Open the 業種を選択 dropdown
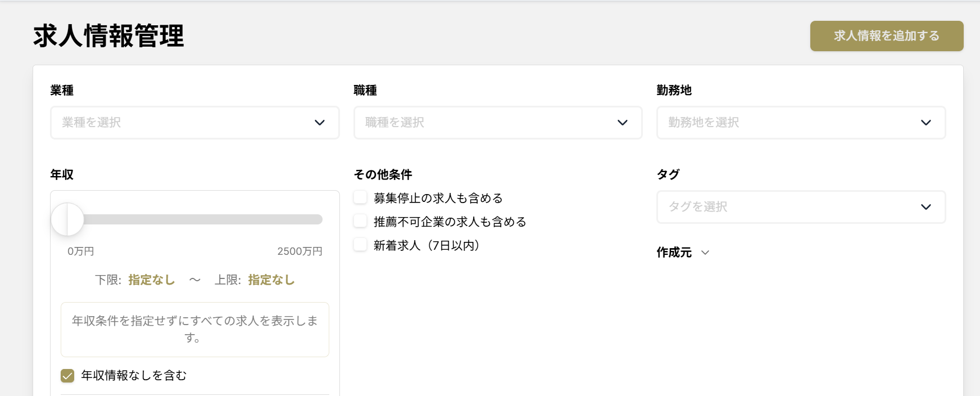Viewport: 980px width, 396px height. 194,123
